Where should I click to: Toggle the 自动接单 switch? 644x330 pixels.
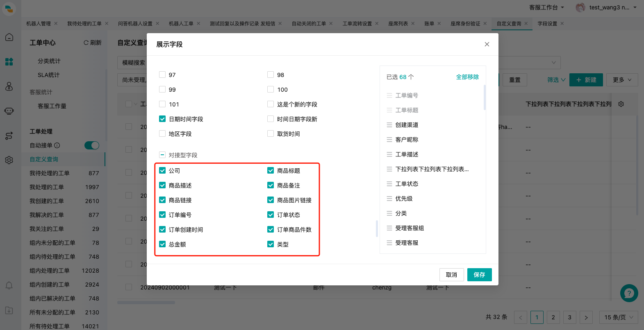92,145
